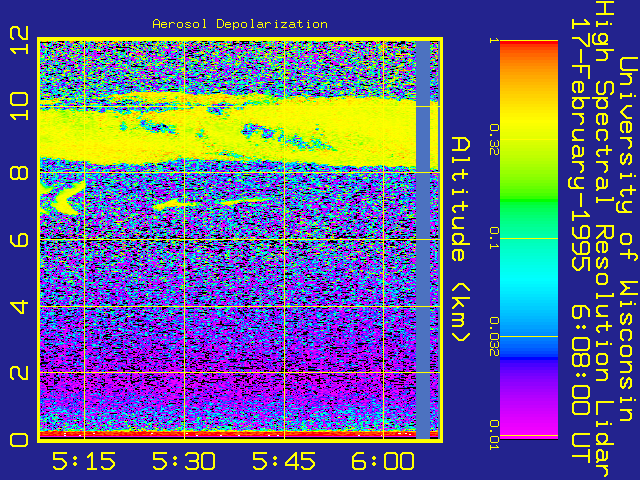Click the red ground-level band at 0 km
Screen dimensions: 640x480
point(239,435)
